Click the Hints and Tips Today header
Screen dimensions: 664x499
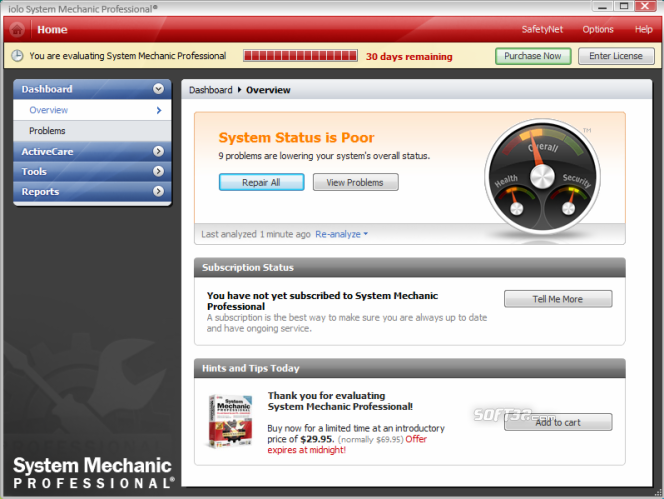point(409,369)
